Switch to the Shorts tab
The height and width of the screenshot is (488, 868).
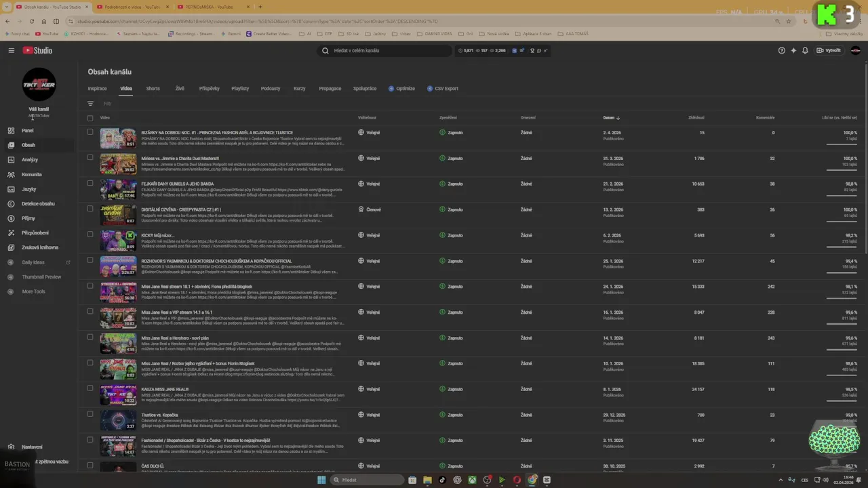click(153, 88)
